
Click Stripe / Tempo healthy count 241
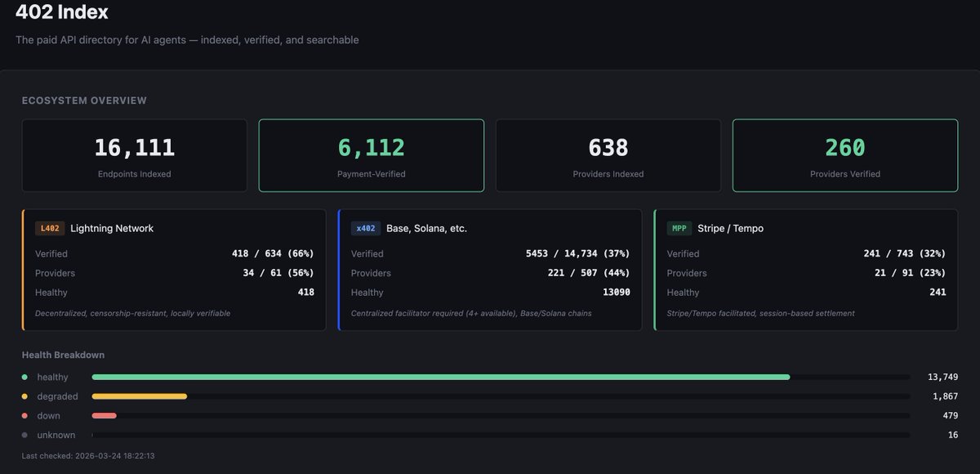936,293
